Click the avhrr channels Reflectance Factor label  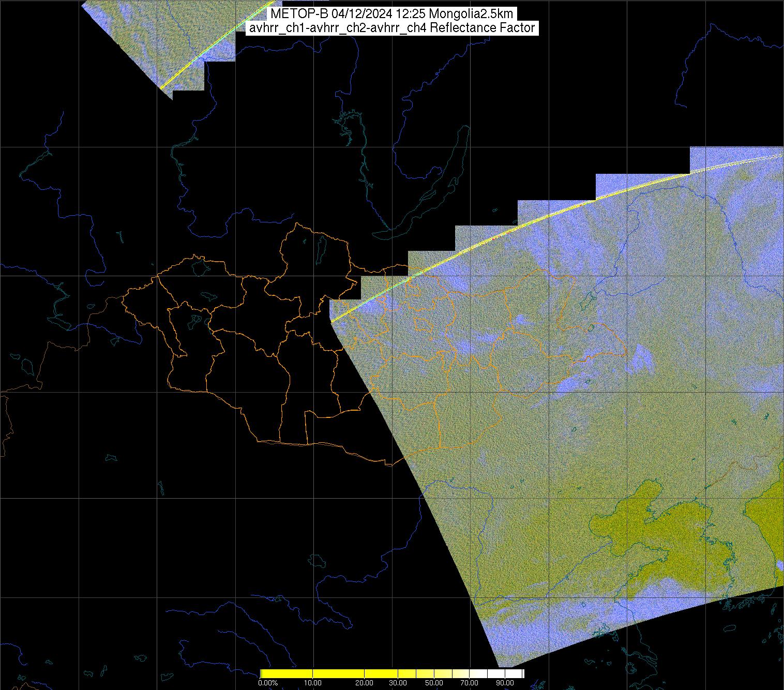point(391,28)
